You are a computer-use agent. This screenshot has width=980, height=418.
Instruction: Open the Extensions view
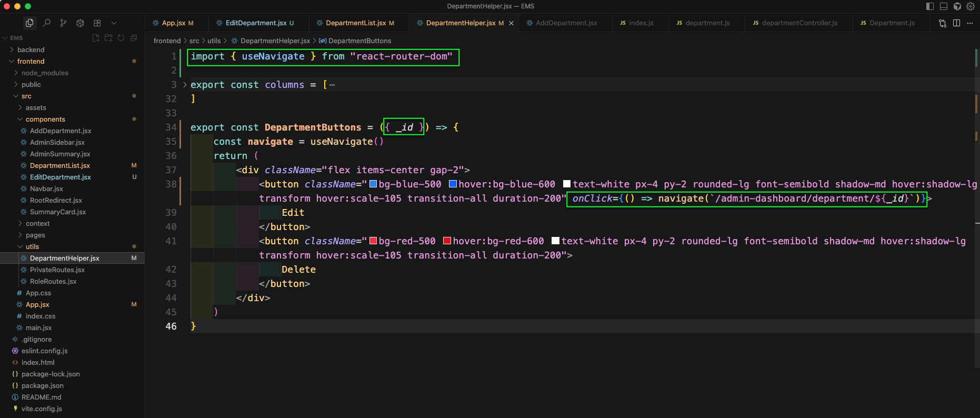pyautogui.click(x=97, y=23)
